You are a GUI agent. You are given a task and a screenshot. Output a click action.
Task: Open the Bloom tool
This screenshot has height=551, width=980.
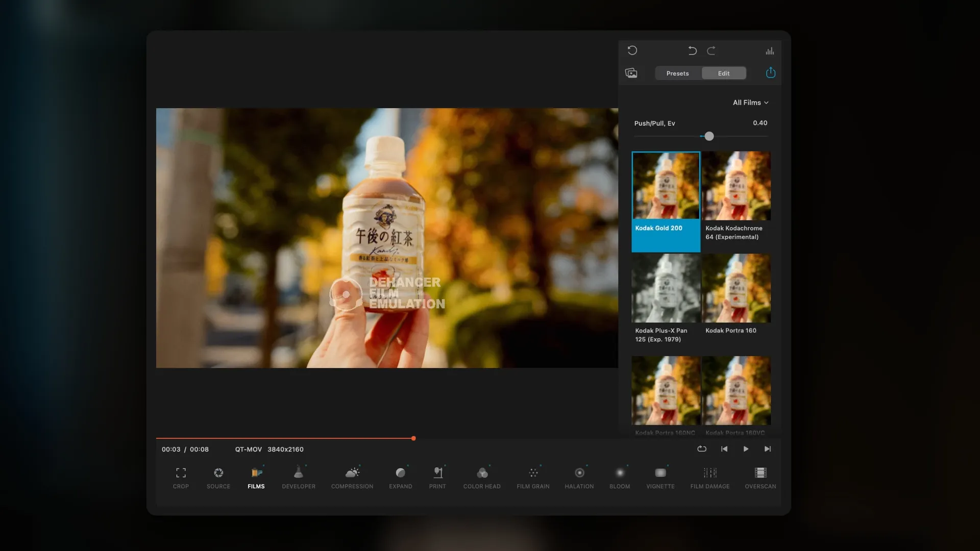coord(620,478)
